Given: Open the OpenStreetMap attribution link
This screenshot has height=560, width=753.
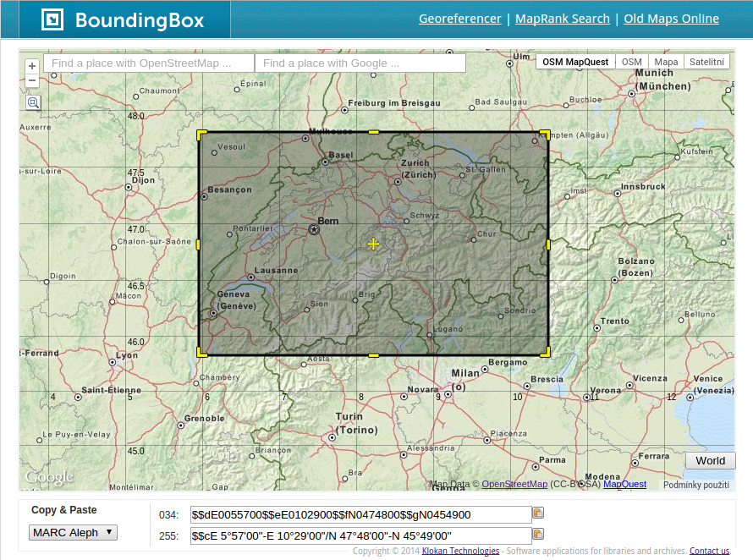Looking at the screenshot, I should [x=514, y=484].
